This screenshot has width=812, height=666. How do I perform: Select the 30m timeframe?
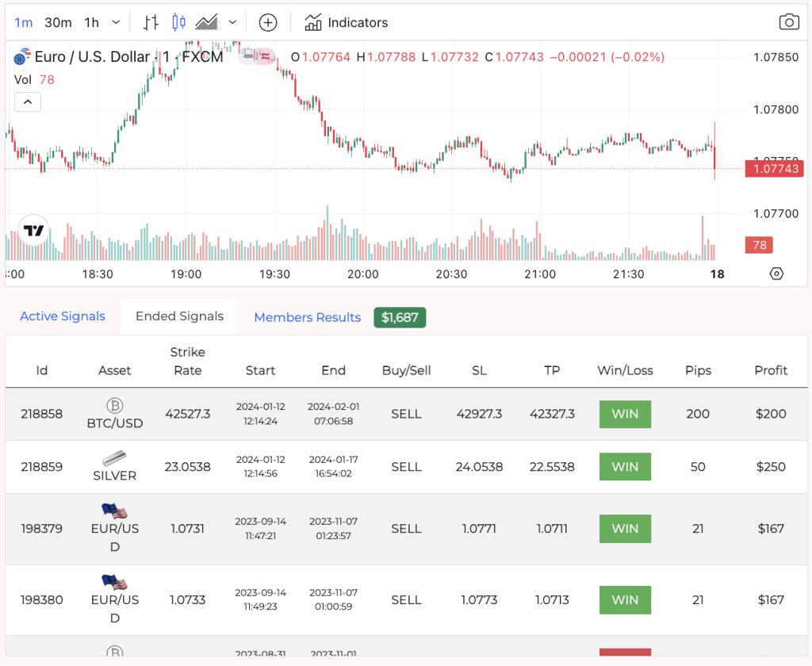pyautogui.click(x=58, y=22)
